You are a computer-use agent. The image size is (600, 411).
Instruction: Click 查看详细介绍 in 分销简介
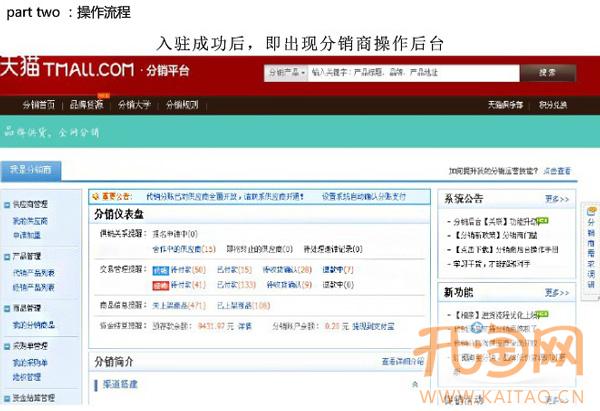403,361
